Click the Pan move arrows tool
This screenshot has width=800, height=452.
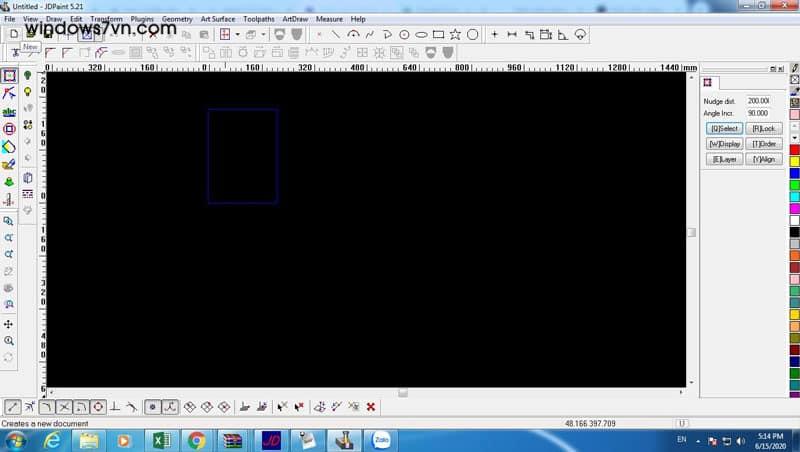tap(9, 324)
